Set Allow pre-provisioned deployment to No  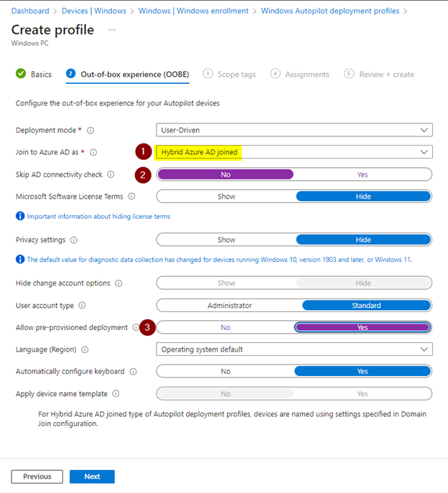[x=225, y=327]
